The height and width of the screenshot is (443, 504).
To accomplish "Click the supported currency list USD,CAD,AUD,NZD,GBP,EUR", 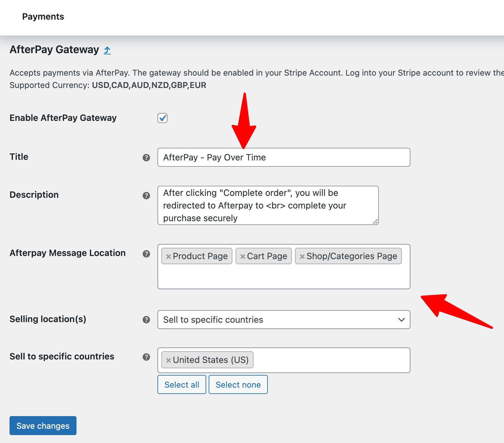I will (x=149, y=85).
